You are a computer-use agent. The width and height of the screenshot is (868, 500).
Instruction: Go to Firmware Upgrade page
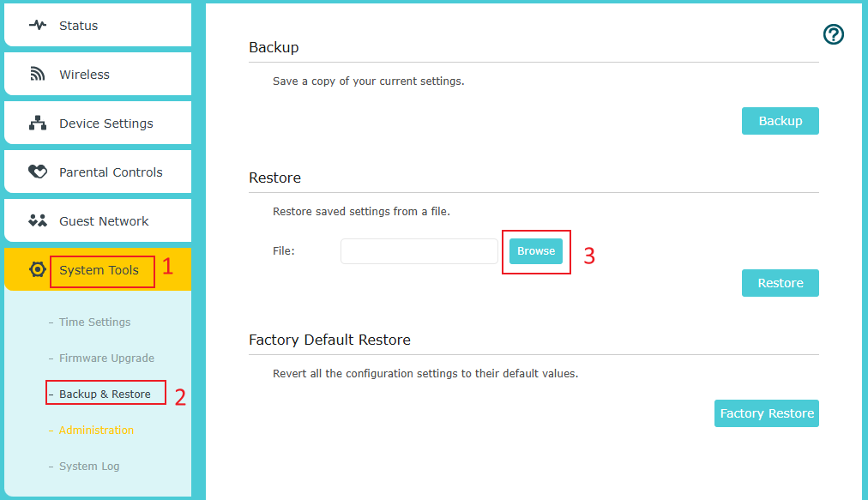click(106, 358)
